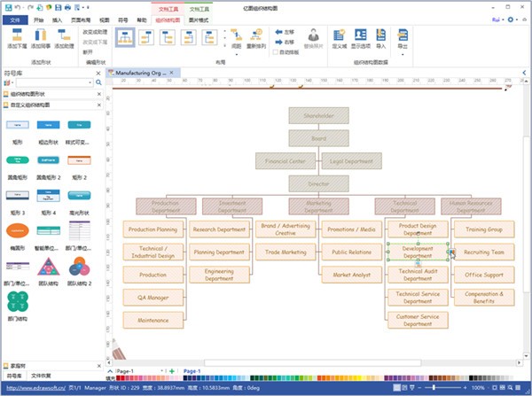
Task: Open the Page-1 page list dropdown
Action: pyautogui.click(x=160, y=371)
